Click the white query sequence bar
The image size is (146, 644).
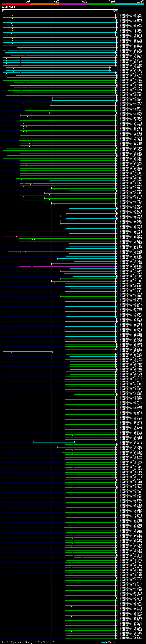click(60, 10)
